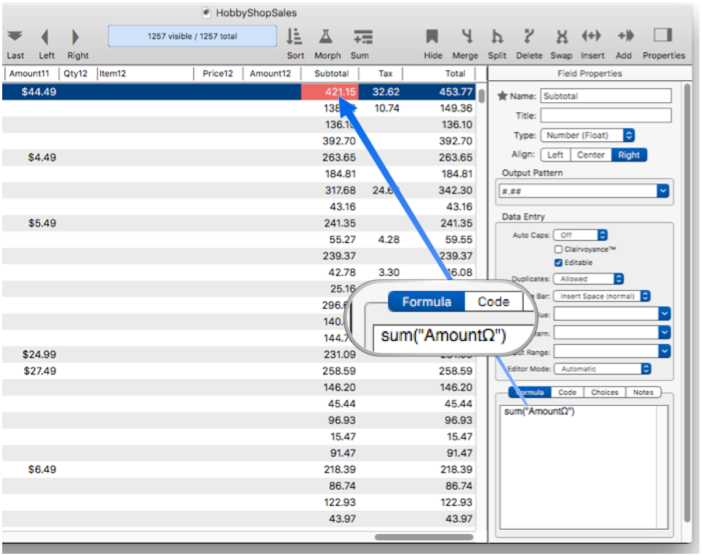Click the Merge fields icon
702x556 pixels.
466,36
